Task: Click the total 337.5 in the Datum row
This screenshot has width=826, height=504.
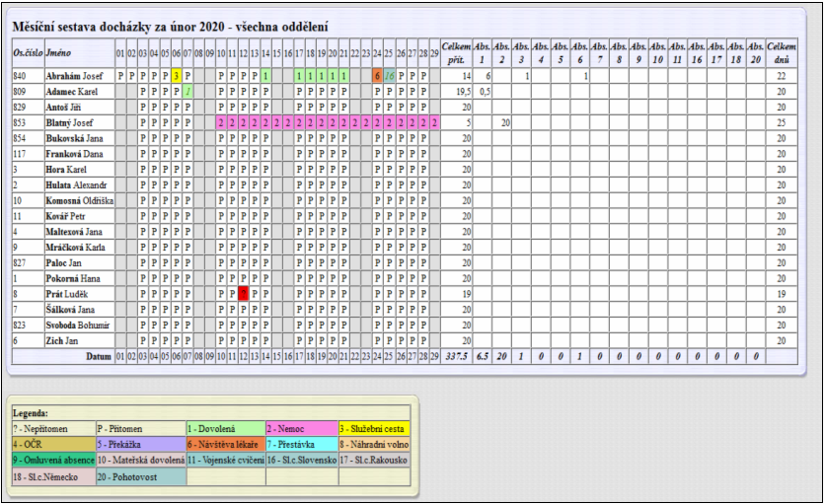Action: 456,356
